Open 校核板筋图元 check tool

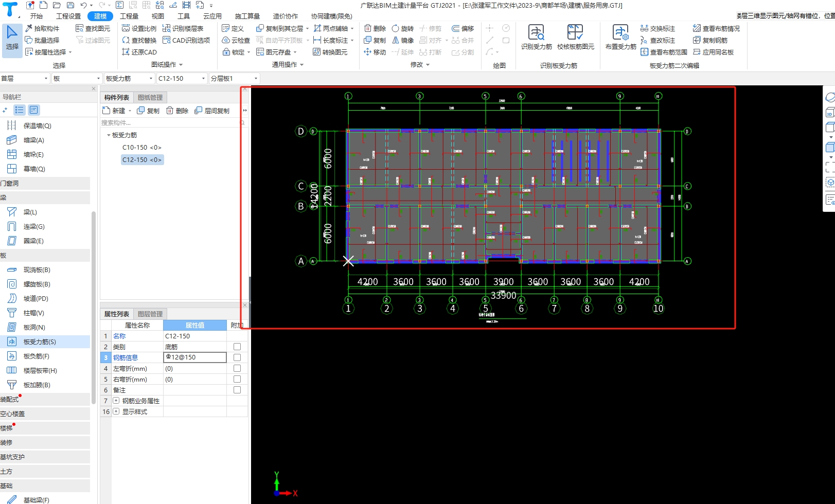[575, 37]
